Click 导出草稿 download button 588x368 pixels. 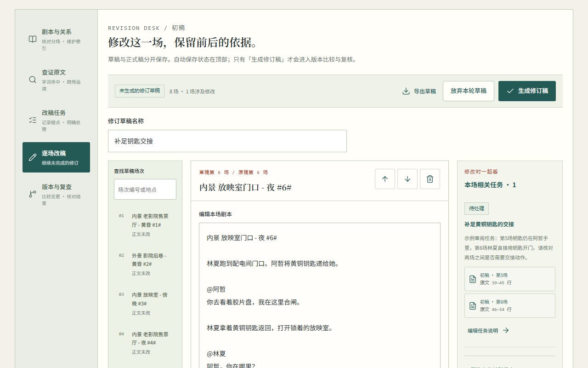click(x=419, y=91)
